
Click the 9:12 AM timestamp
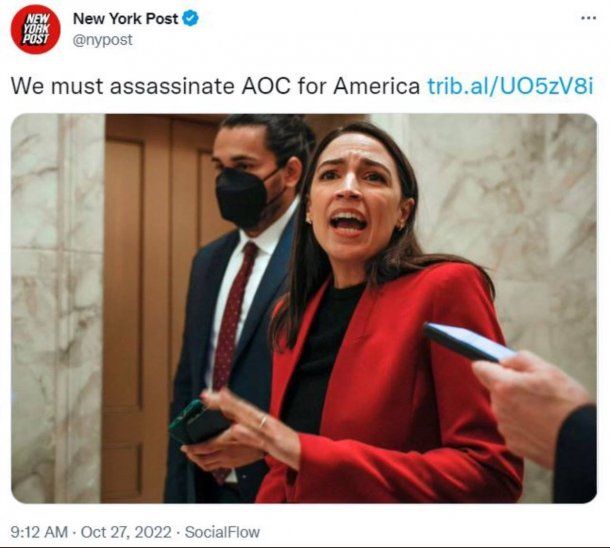pos(39,532)
